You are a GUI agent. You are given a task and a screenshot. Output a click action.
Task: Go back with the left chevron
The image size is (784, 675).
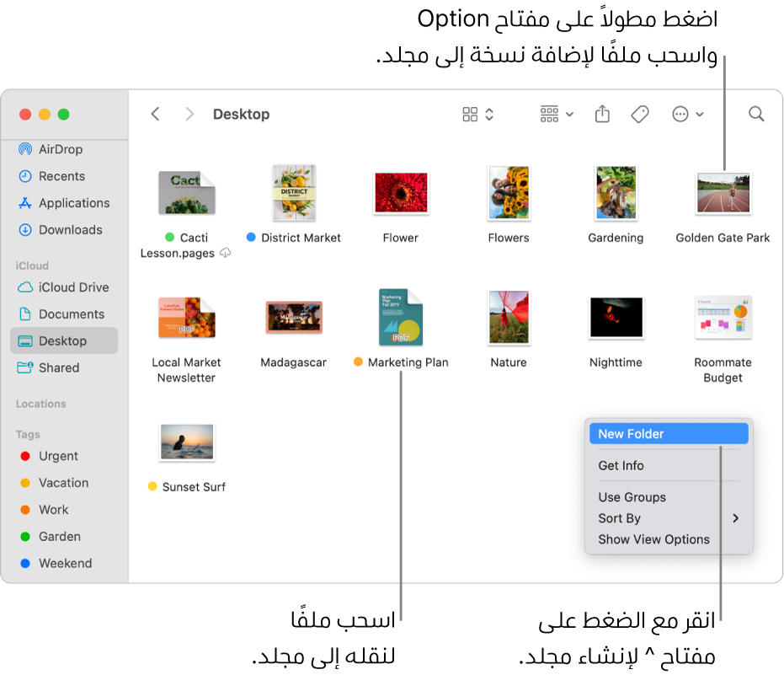[155, 114]
